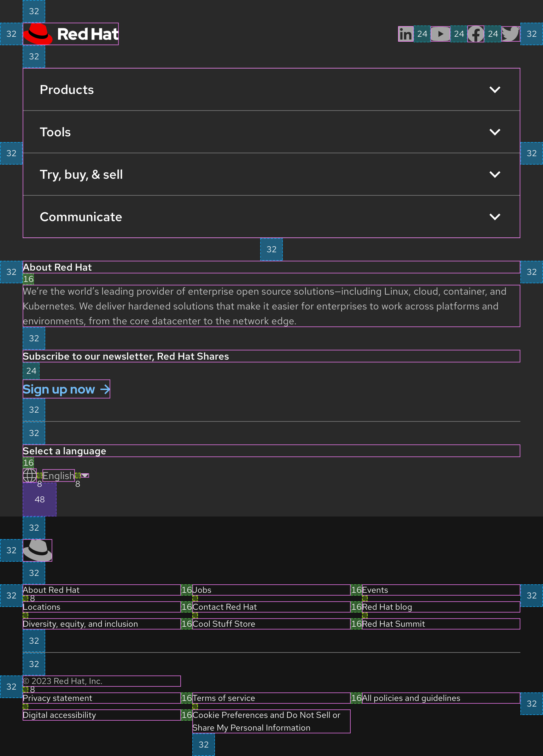The width and height of the screenshot is (543, 756).
Task: Click the paragraph starting "We're the world's leading"
Action: click(x=271, y=306)
